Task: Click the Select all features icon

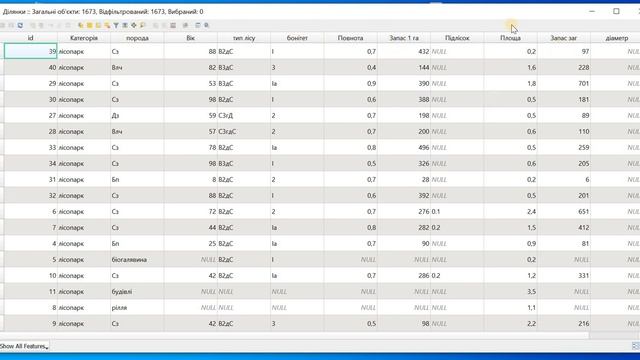Action: pos(89,25)
